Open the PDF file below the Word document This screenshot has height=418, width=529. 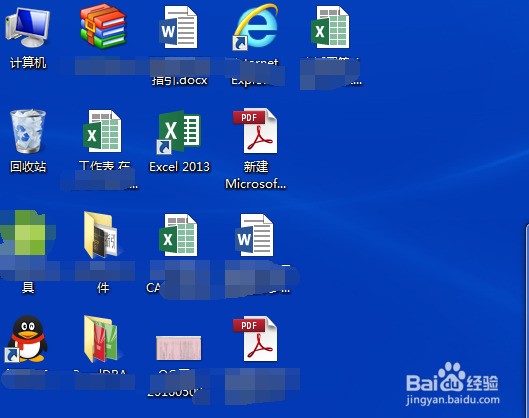(x=255, y=338)
